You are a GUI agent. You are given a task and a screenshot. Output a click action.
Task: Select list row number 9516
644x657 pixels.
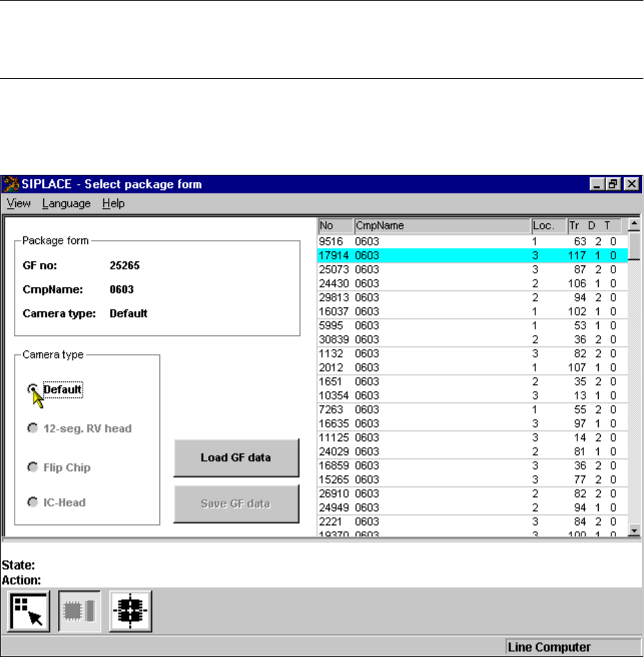472,241
